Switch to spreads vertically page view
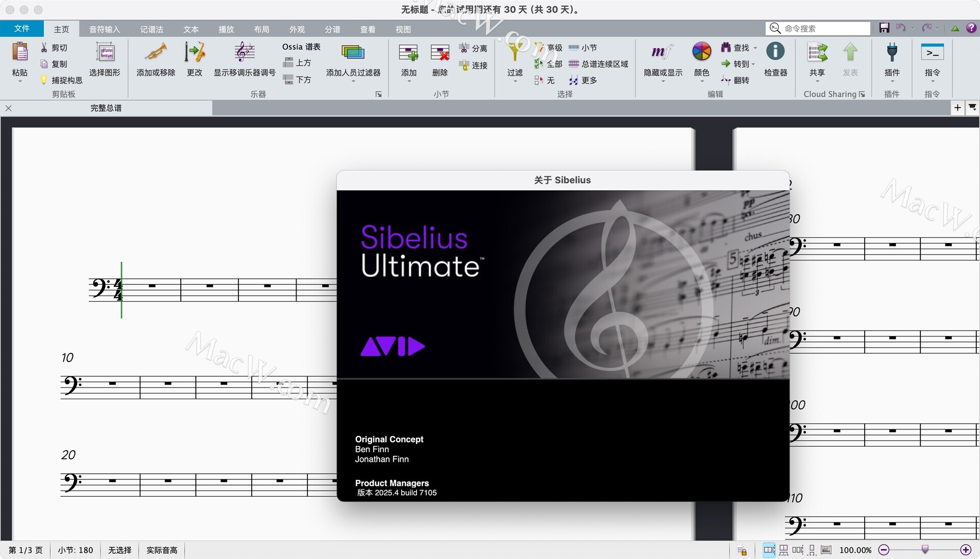Screen dimensions: 980x559 [783, 550]
